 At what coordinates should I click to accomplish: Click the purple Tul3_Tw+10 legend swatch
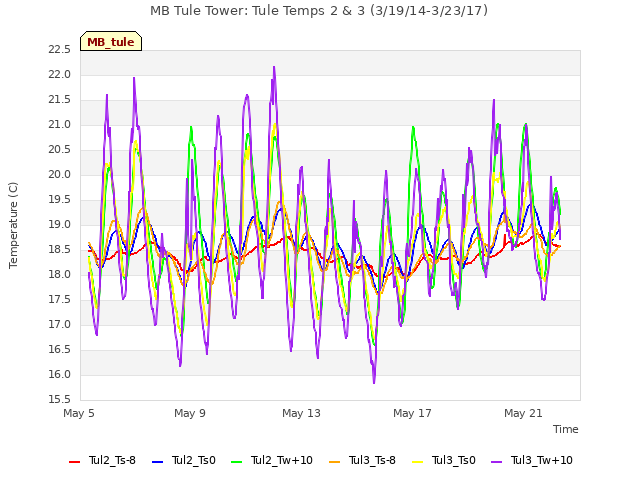coord(497,462)
